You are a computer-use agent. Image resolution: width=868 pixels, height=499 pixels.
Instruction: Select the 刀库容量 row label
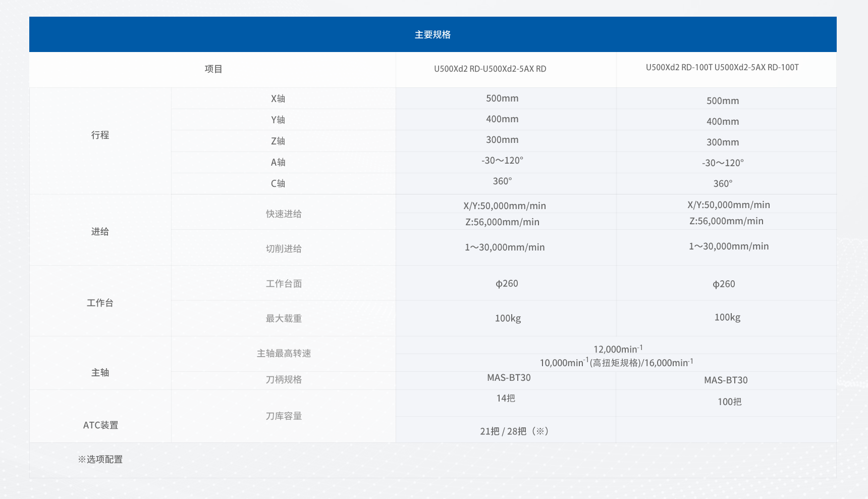tap(284, 416)
